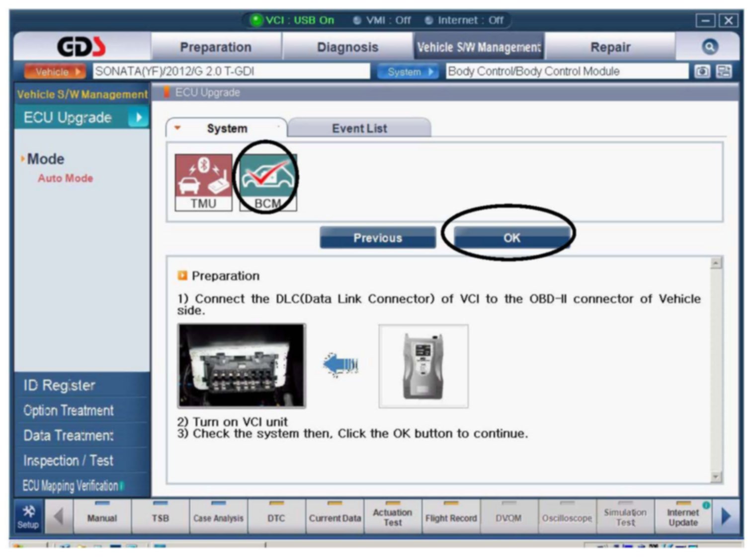Switch to the Event List tab
The width and height of the screenshot is (756, 559).
(359, 128)
